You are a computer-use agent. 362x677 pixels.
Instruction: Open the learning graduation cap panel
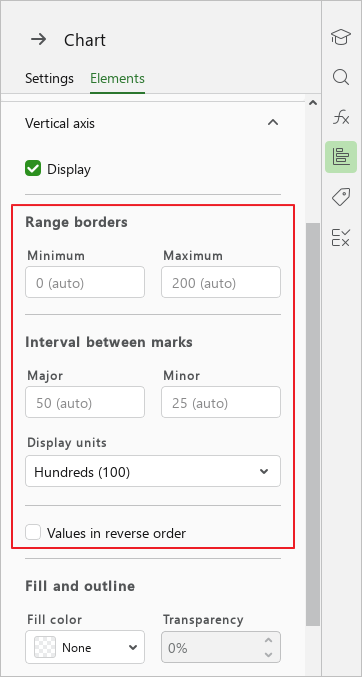(x=341, y=37)
